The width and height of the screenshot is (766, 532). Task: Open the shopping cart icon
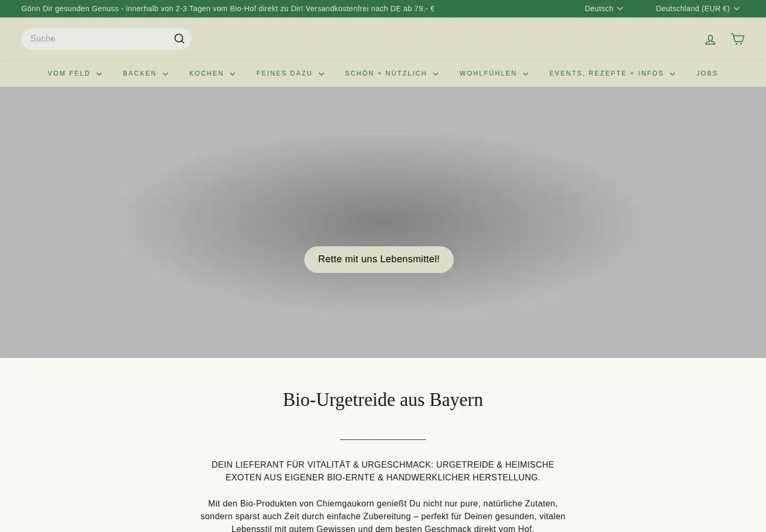(x=737, y=39)
